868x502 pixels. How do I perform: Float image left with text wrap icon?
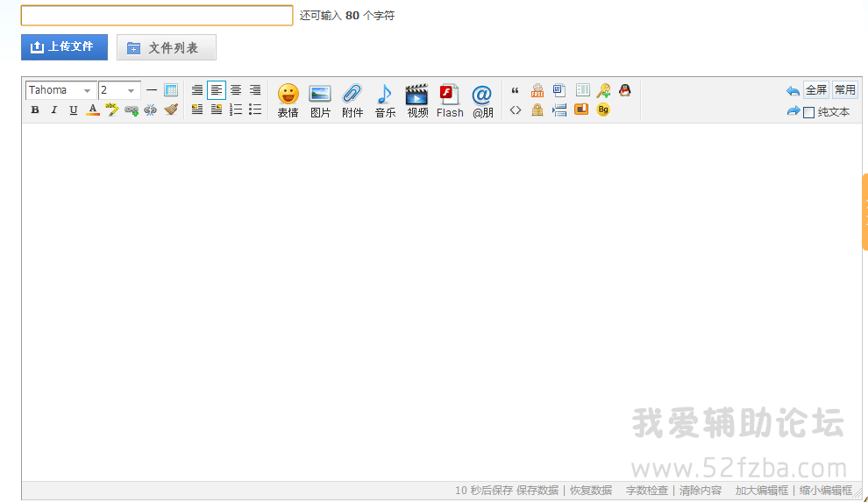[197, 110]
